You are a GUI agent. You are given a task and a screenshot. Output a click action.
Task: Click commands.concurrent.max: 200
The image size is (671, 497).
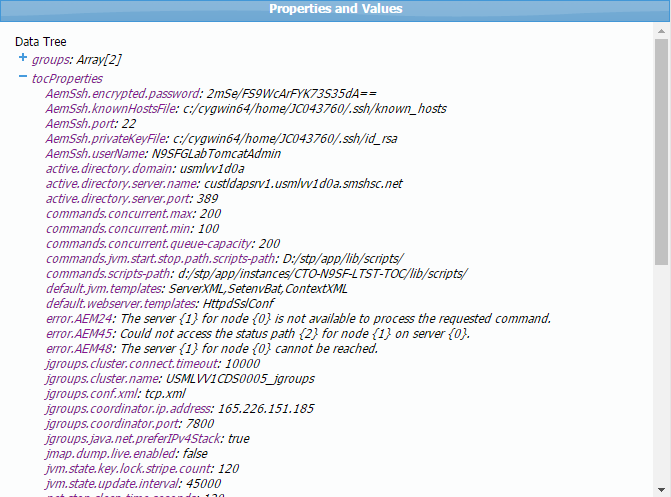(x=134, y=214)
